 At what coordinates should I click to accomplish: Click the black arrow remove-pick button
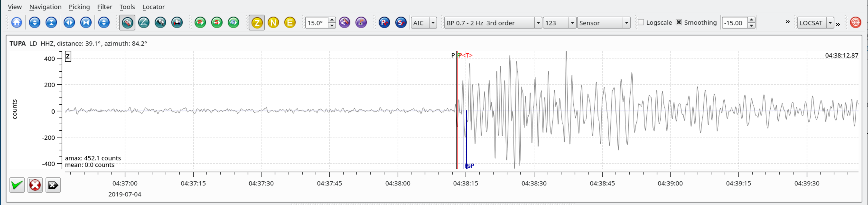point(53,185)
